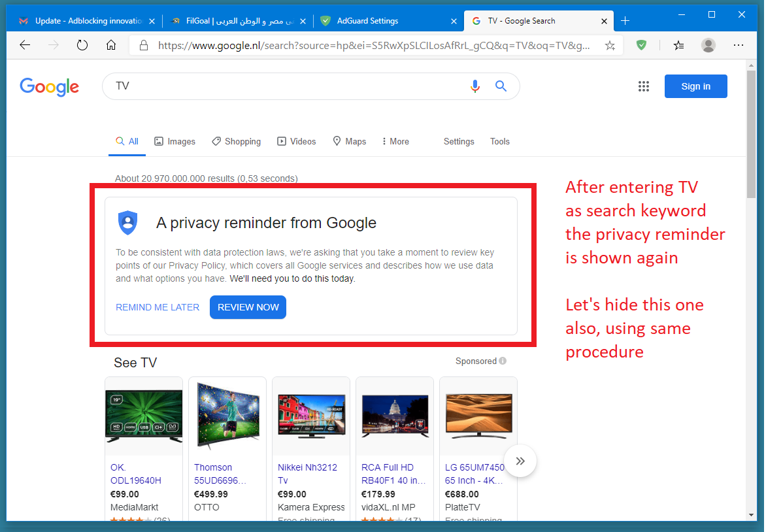766x532 pixels.
Task: Open LG 65UM7450 65 Inch product link
Action: point(475,474)
